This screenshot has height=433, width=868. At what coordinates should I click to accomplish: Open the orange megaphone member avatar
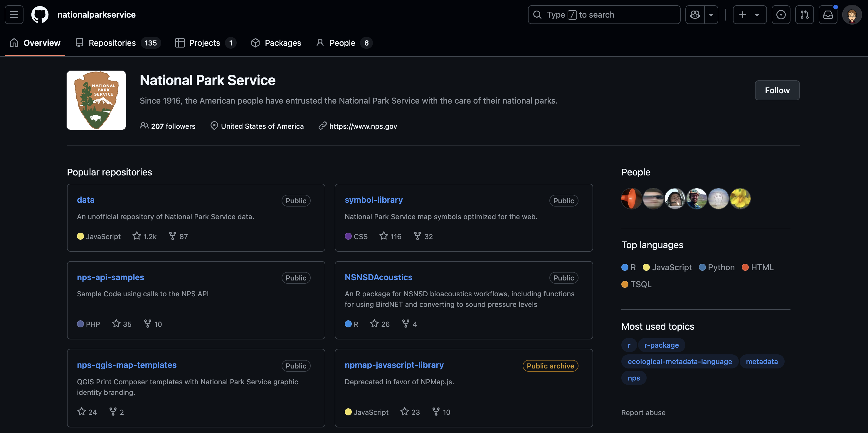(x=631, y=198)
